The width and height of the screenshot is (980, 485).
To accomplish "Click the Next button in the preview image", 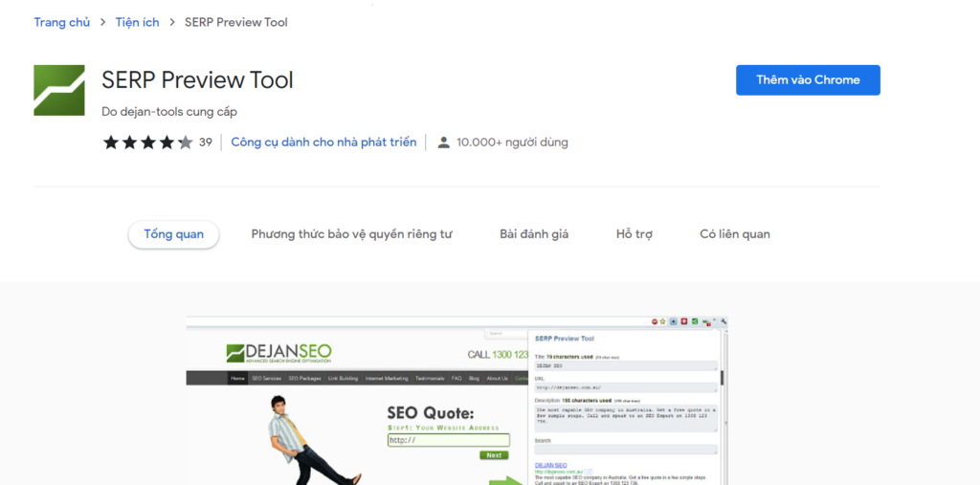I will 494,455.
